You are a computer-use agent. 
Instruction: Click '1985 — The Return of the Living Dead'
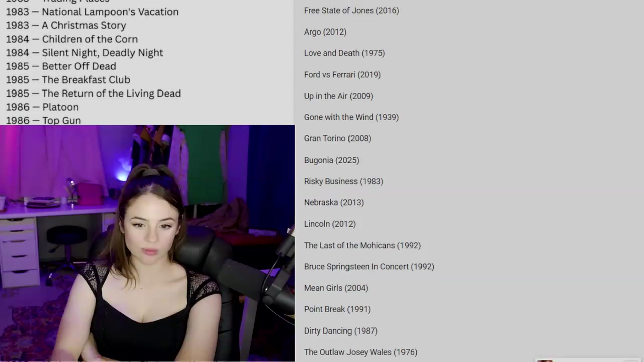point(93,94)
